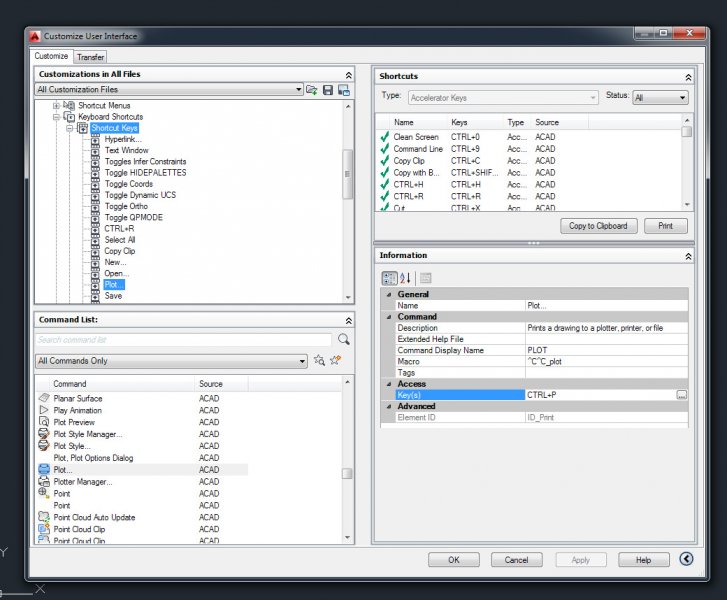Click the Plotter Manager command icon

tap(44, 481)
